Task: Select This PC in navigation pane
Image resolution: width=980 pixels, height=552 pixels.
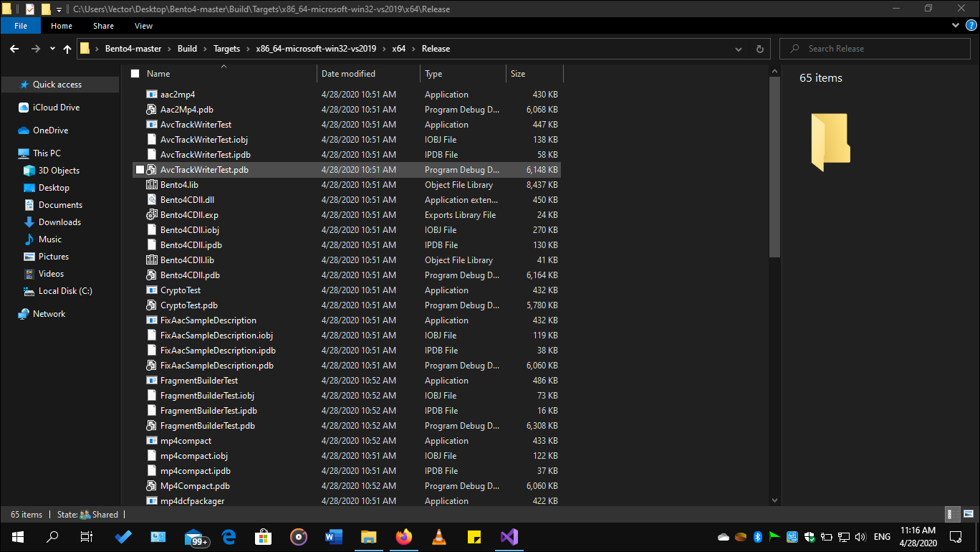Action: [x=47, y=153]
